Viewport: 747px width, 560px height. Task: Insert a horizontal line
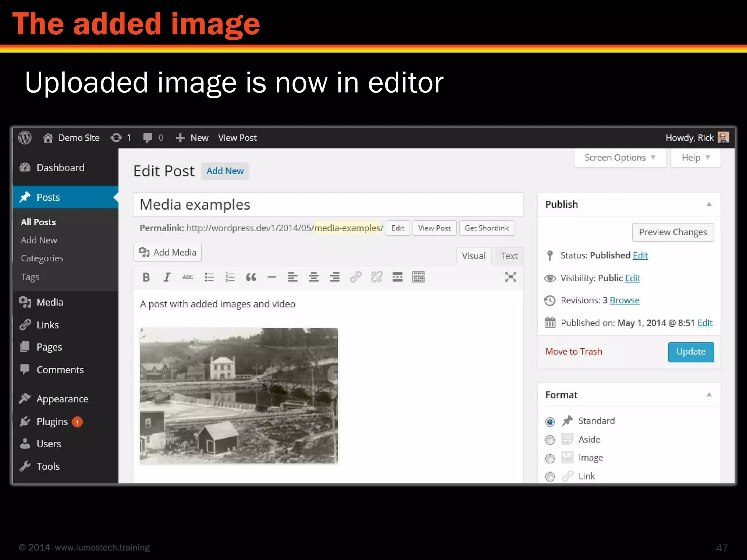click(272, 277)
